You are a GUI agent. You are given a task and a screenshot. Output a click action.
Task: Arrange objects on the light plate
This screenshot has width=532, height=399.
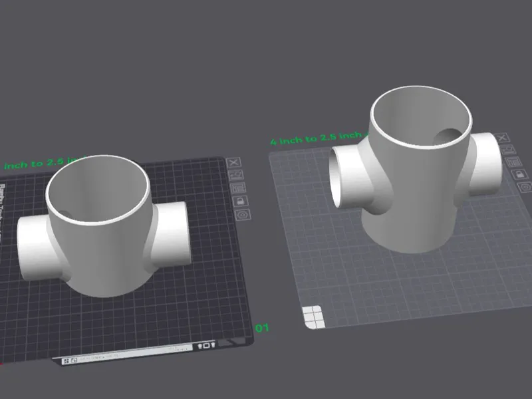pos(513,162)
